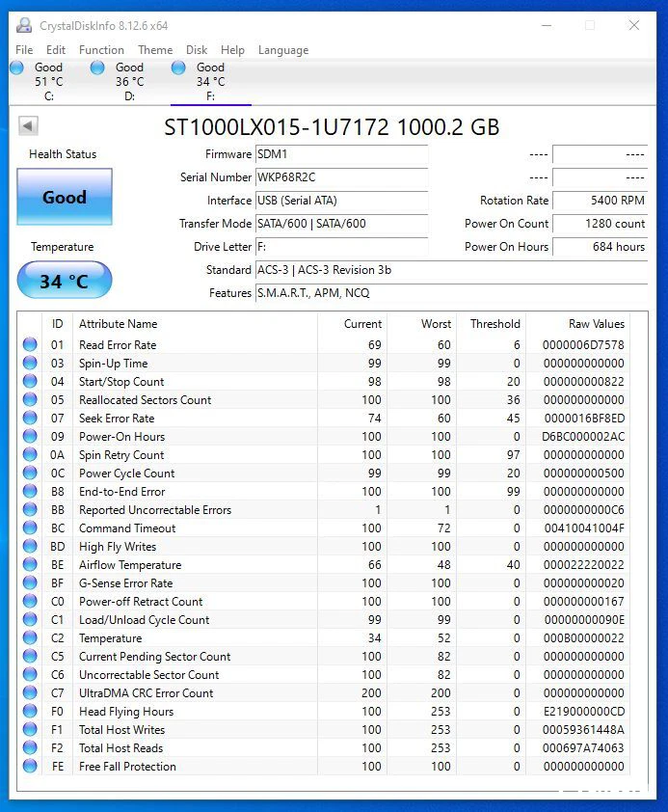Click the status icon for Spin Retry Count
668x812 pixels.
coord(30,454)
